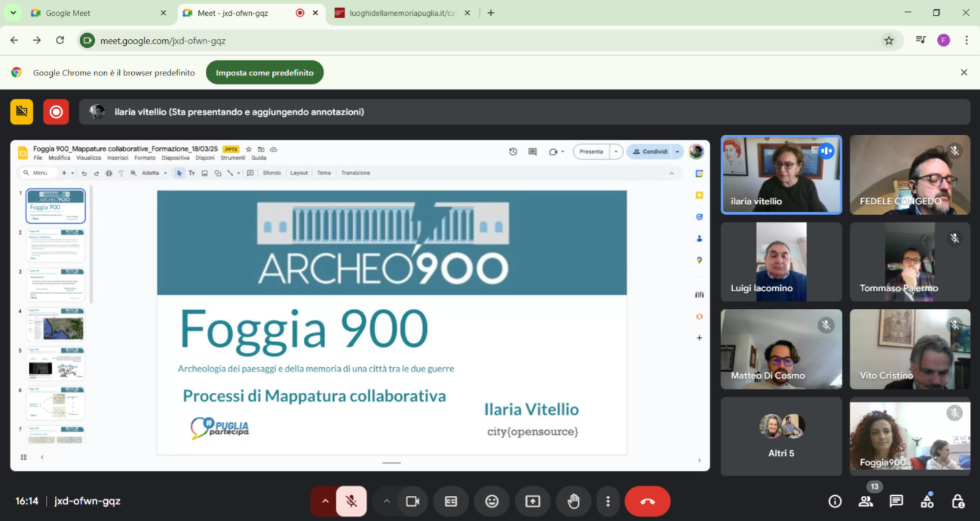
Task: Switch to the Google Meet tab
Action: tap(98, 13)
